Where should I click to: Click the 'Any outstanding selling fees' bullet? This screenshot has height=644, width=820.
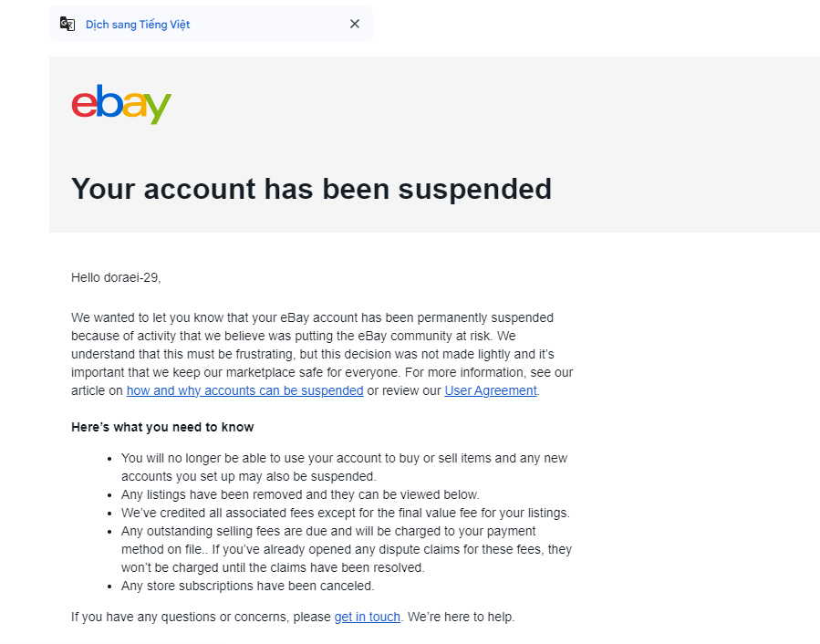(347, 549)
